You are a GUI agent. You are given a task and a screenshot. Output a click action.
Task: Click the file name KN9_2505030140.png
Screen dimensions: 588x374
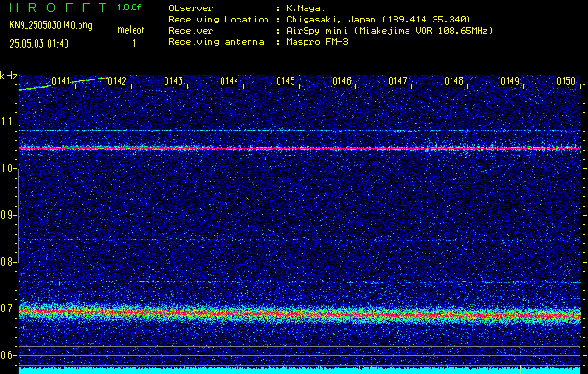click(x=50, y=26)
